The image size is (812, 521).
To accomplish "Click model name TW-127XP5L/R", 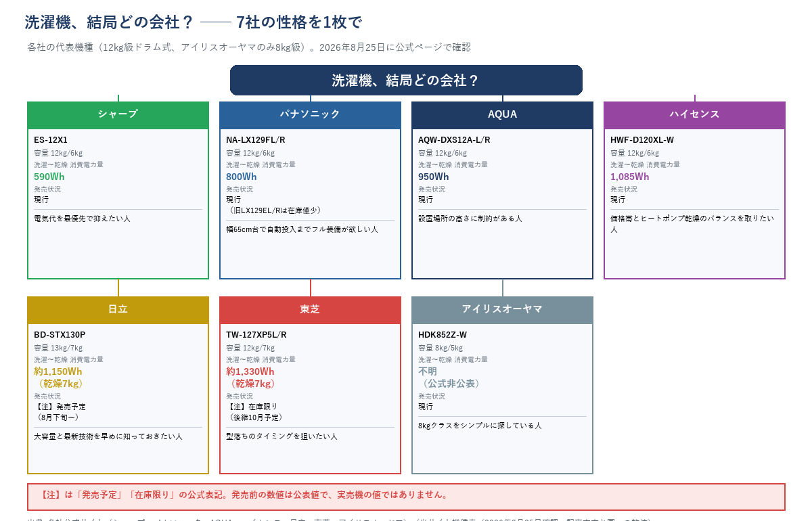I will click(x=256, y=335).
